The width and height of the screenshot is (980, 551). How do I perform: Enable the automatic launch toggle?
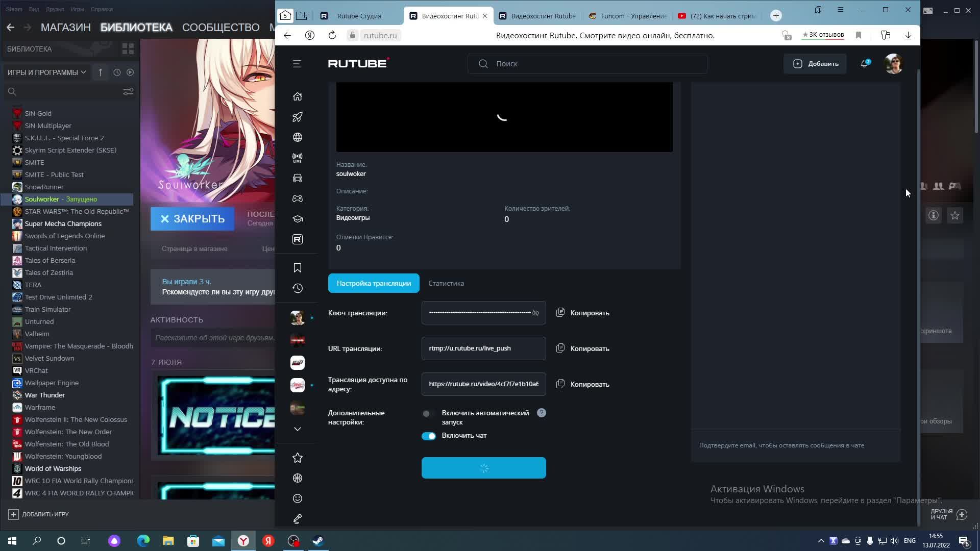click(428, 414)
